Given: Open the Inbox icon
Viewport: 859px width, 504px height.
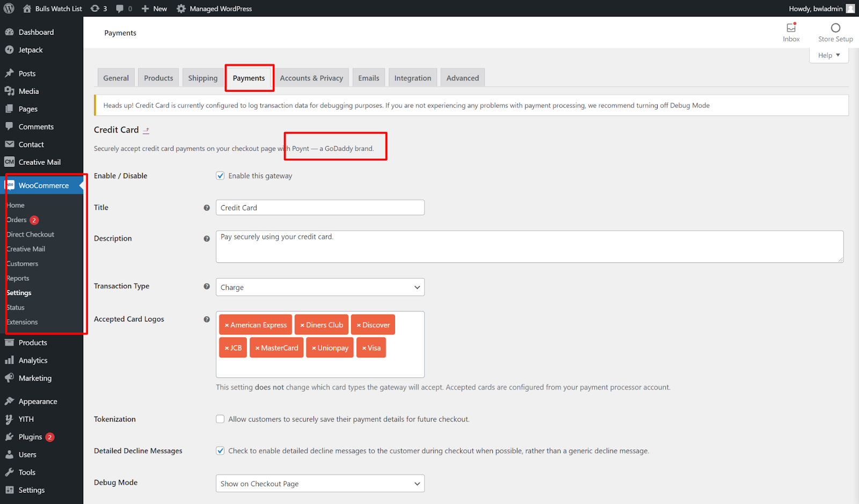Looking at the screenshot, I should pyautogui.click(x=791, y=27).
